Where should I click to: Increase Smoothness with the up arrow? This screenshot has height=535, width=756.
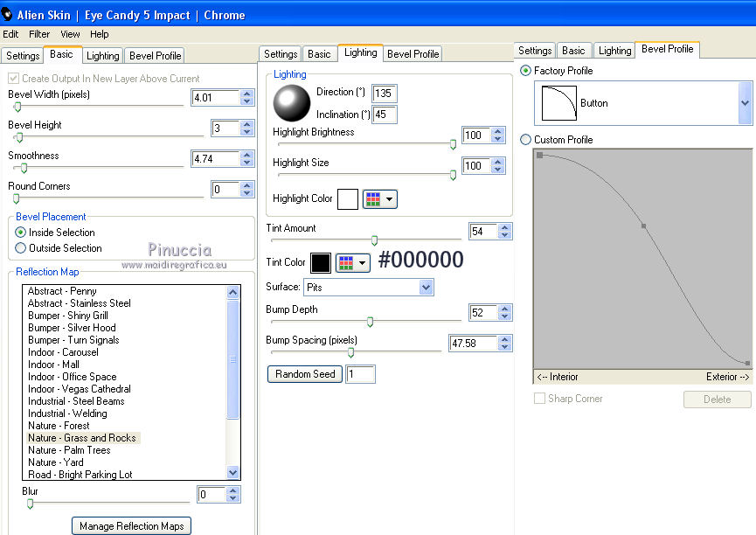(x=246, y=155)
